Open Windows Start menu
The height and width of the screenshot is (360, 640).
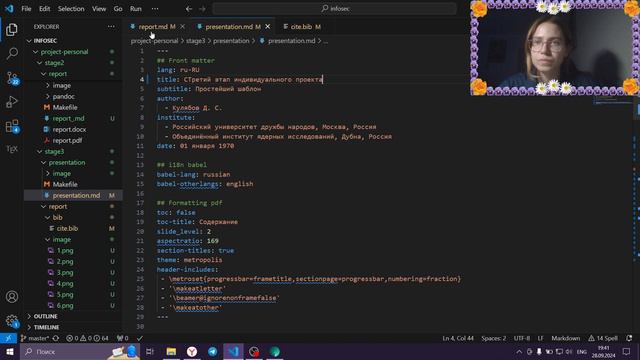point(9,351)
